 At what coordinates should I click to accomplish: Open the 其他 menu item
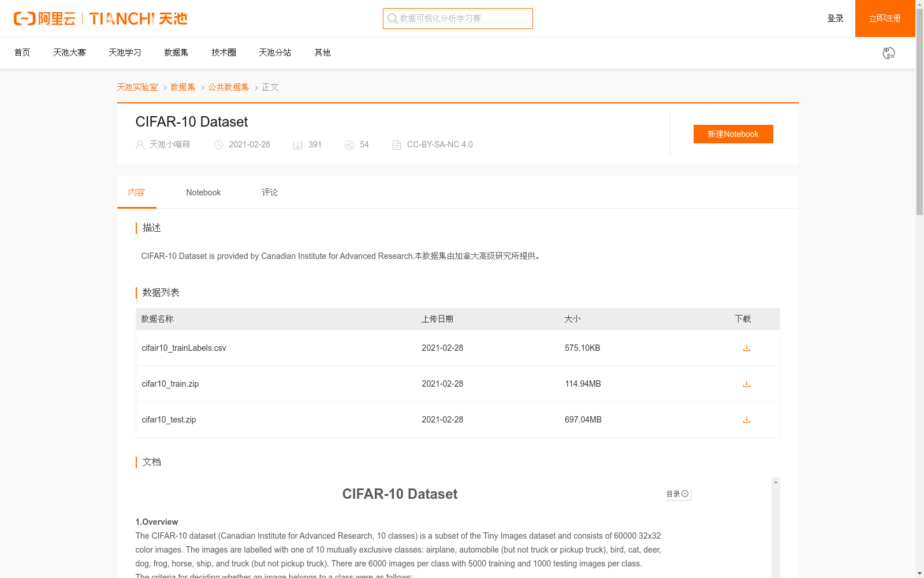pos(322,53)
